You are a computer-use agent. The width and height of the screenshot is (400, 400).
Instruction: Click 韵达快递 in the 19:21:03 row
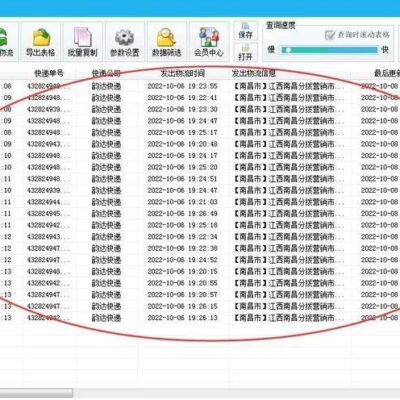point(106,202)
